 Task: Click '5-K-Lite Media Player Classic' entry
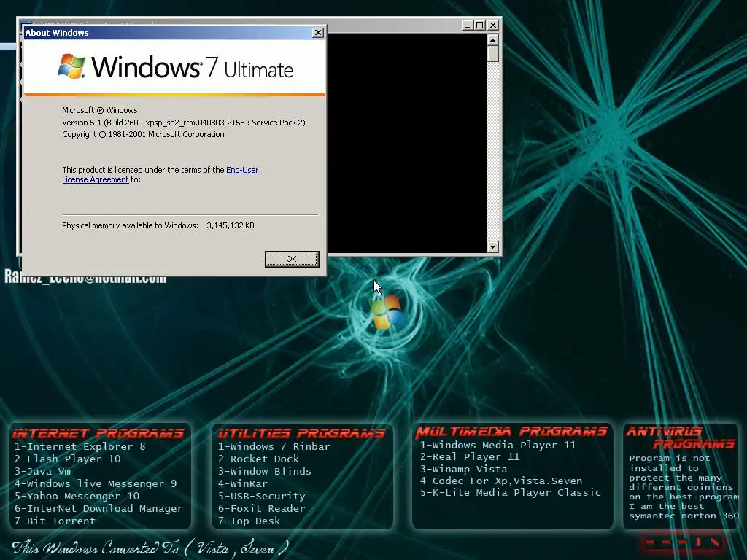510,492
